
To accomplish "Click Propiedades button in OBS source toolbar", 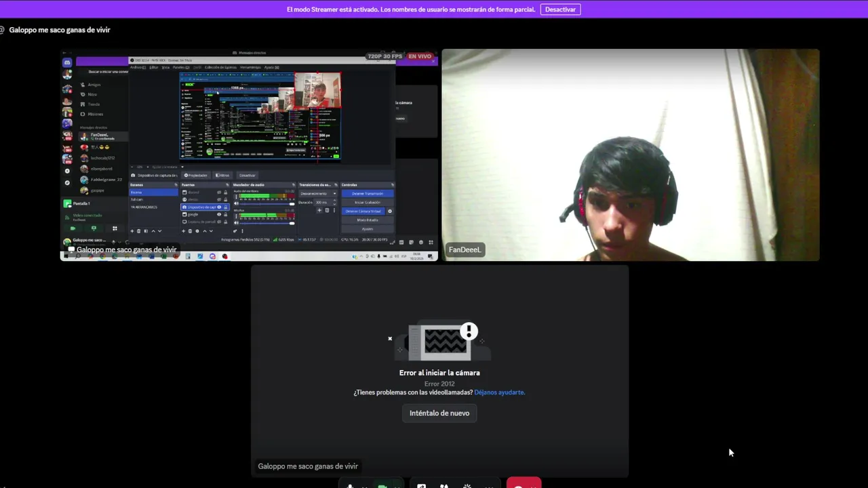I will (196, 176).
